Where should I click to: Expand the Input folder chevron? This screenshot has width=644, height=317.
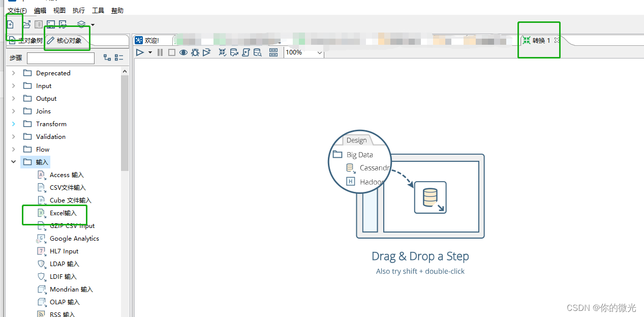point(14,86)
